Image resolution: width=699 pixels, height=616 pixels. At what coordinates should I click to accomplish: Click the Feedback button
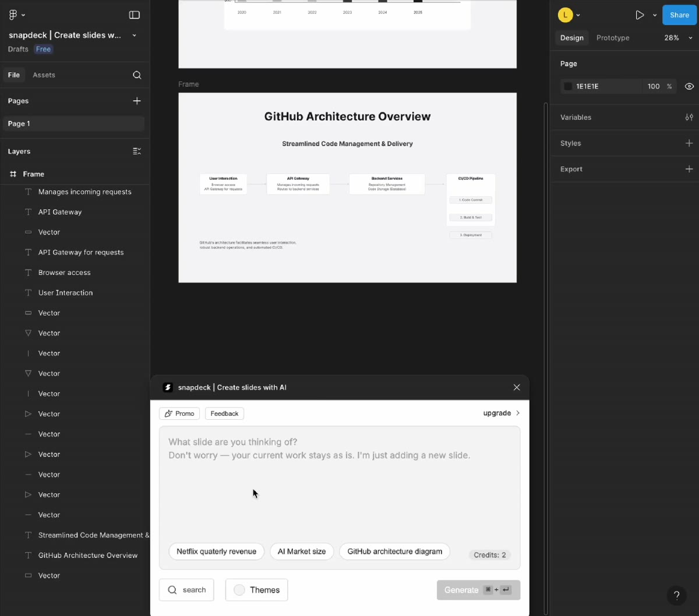point(224,413)
